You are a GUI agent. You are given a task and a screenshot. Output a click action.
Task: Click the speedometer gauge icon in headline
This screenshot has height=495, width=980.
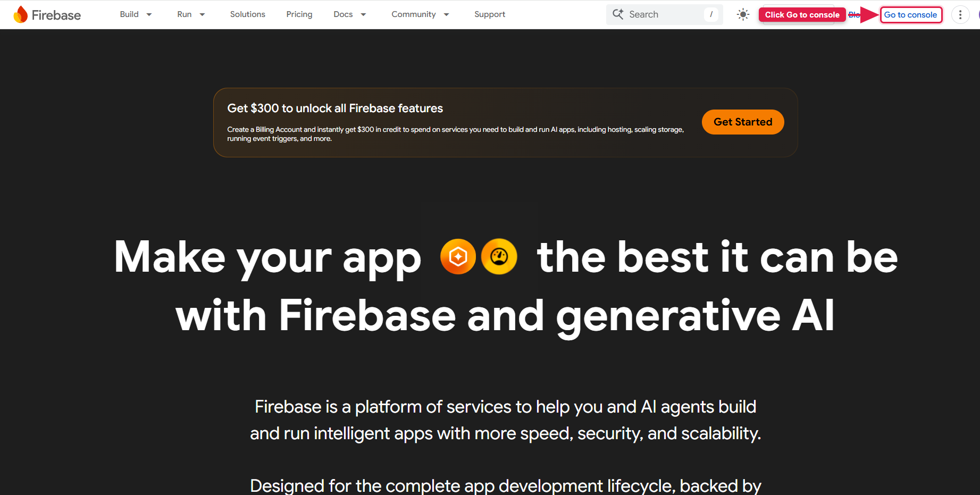point(499,257)
